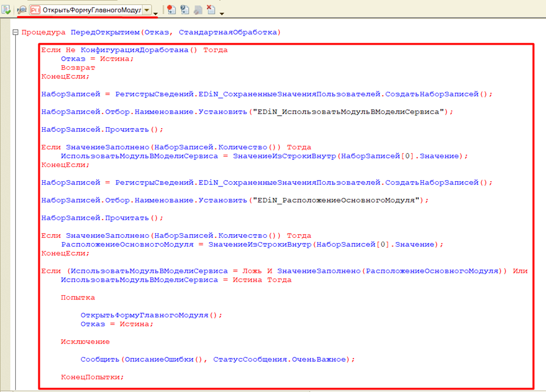Open toolbar overflow arrow after breakpoint icons

[222, 13]
